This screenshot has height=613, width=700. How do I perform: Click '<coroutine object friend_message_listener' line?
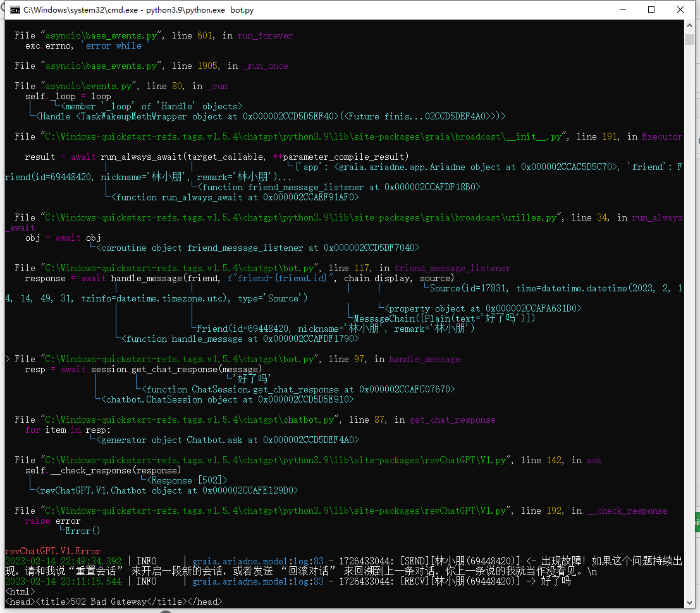(257, 248)
